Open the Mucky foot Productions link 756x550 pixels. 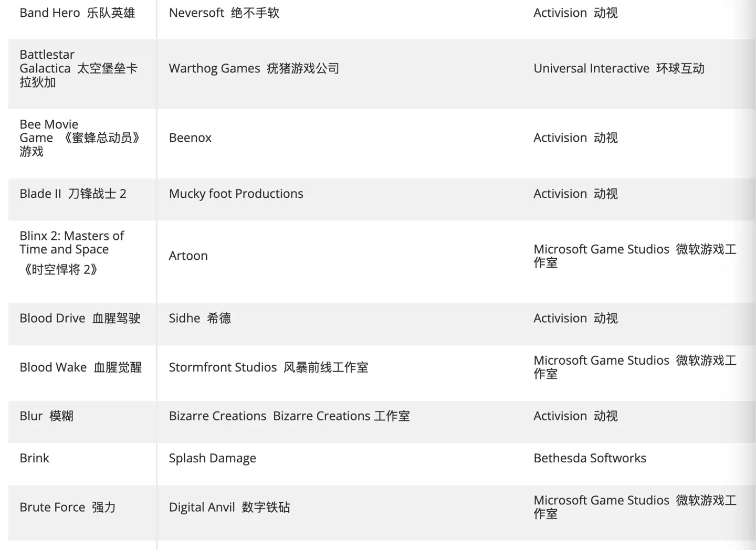click(x=236, y=193)
